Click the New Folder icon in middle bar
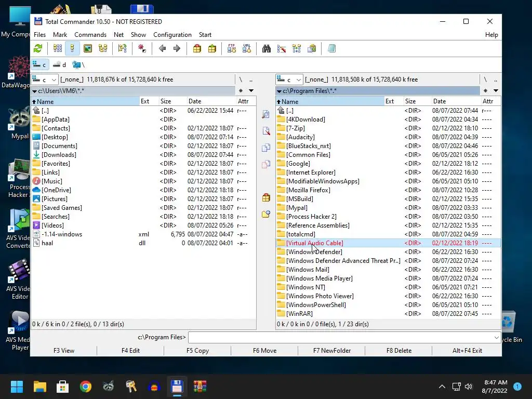532x399 pixels. 266,214
